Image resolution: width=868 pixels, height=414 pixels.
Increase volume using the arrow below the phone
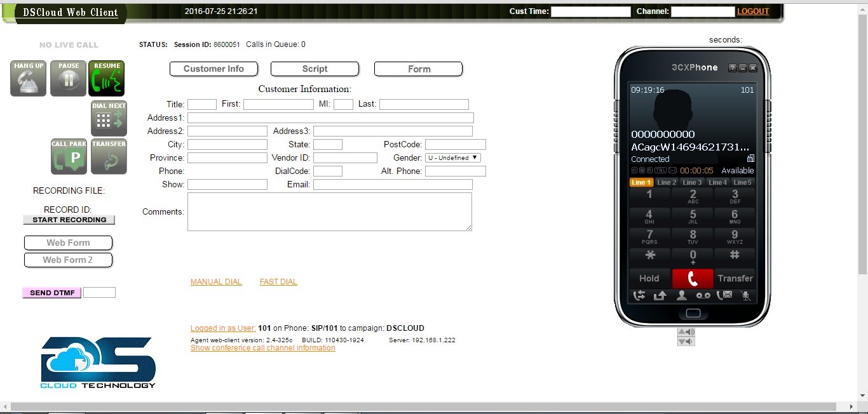tap(687, 331)
